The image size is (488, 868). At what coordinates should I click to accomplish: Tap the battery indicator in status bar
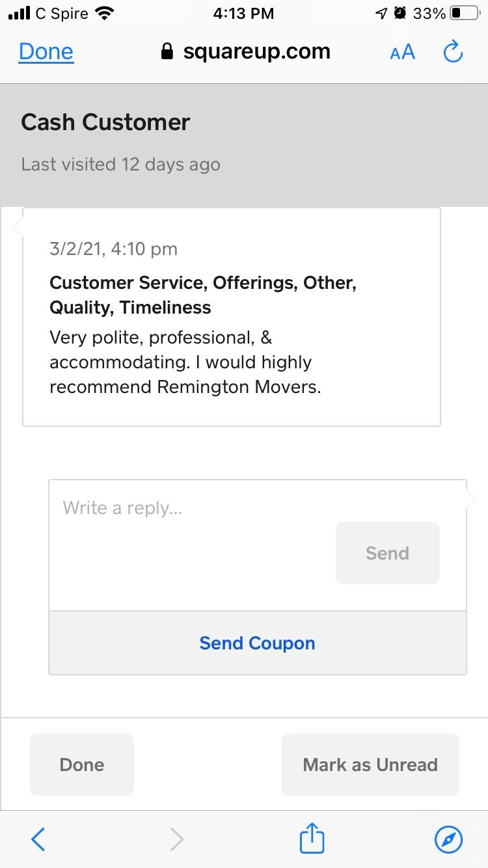(465, 13)
